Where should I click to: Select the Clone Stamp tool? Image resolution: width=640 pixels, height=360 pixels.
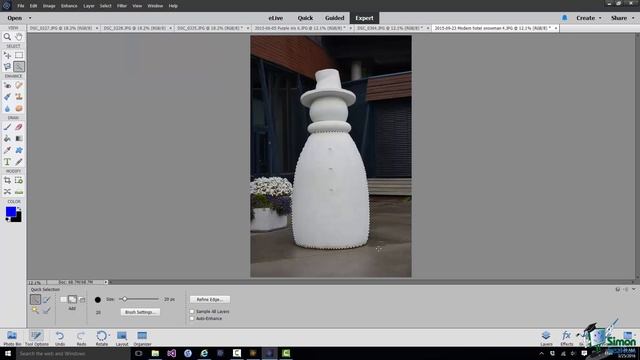[19, 97]
